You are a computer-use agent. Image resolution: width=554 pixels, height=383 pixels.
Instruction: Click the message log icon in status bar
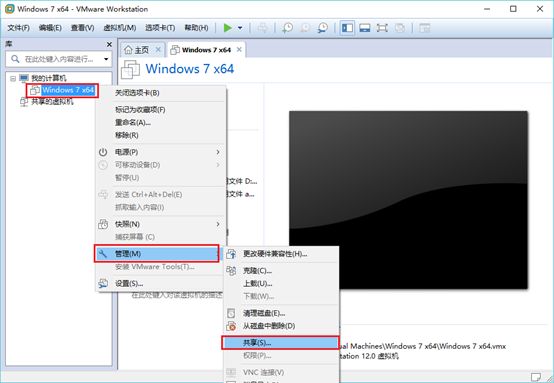pos(536,377)
